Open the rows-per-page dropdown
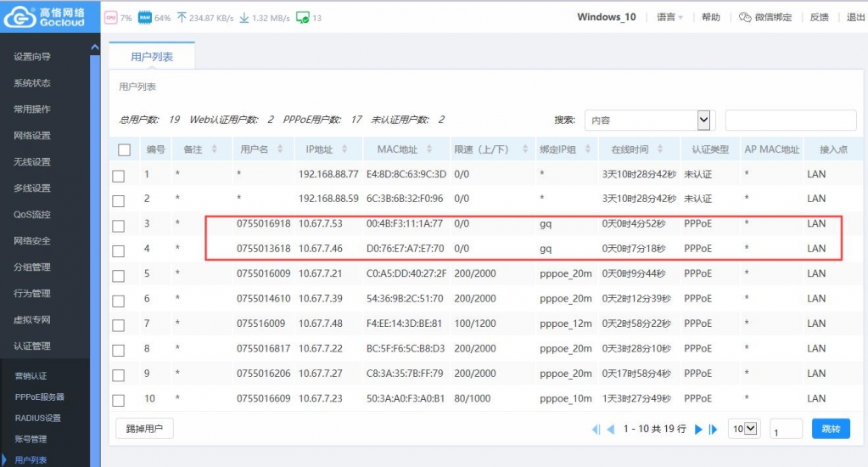Screen dimensions: 868x467 click(743, 428)
